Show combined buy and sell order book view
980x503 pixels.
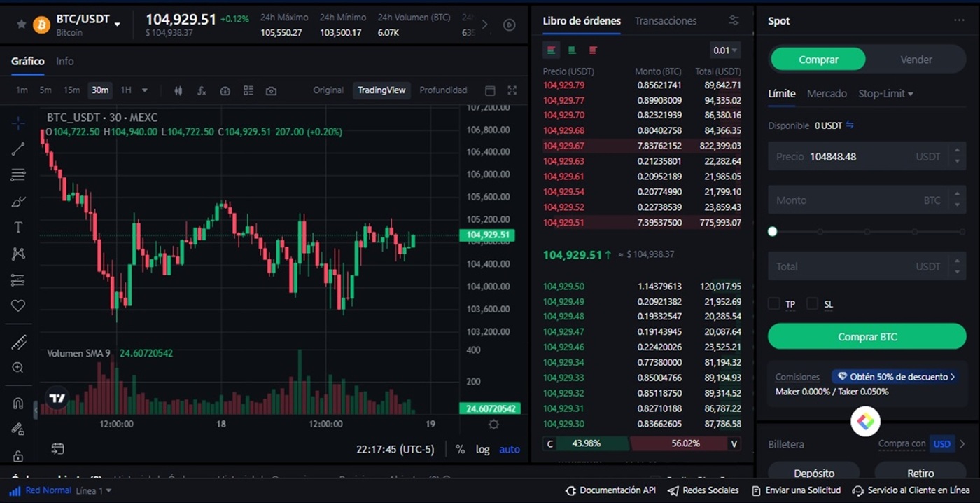[x=552, y=50]
